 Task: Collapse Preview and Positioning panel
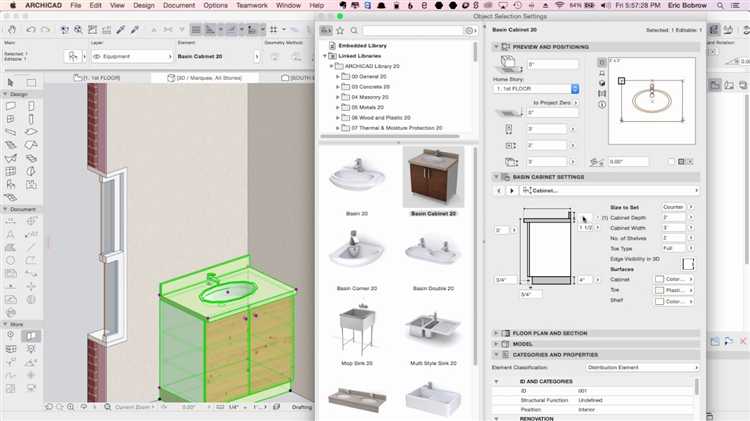click(x=496, y=47)
